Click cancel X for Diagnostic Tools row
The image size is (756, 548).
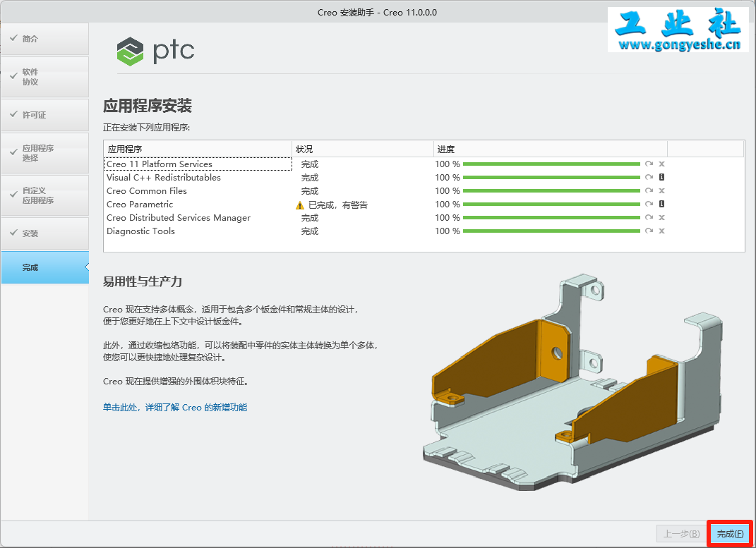662,231
